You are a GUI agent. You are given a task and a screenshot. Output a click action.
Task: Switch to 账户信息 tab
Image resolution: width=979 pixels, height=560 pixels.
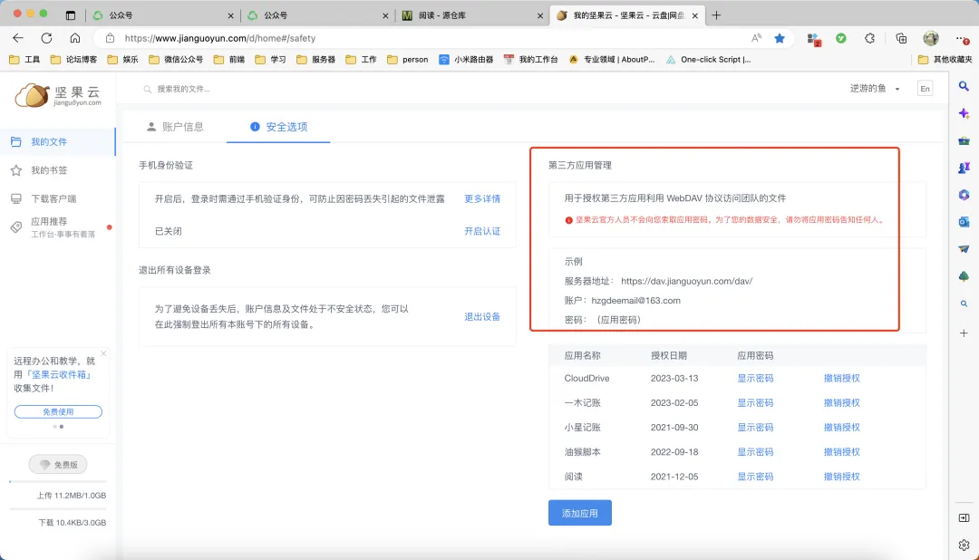pos(175,127)
